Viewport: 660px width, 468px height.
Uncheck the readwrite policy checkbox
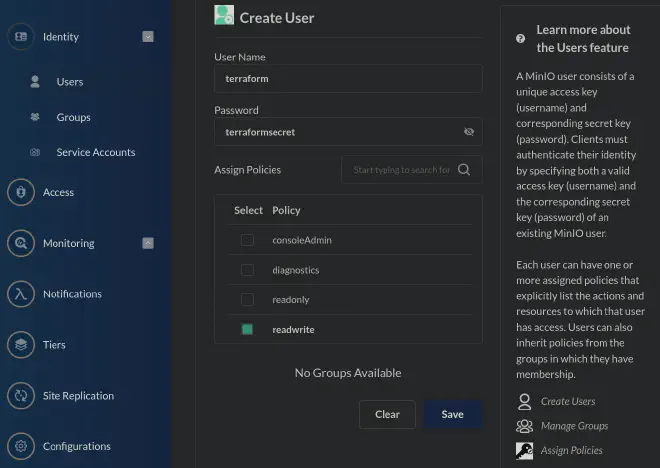(x=247, y=329)
